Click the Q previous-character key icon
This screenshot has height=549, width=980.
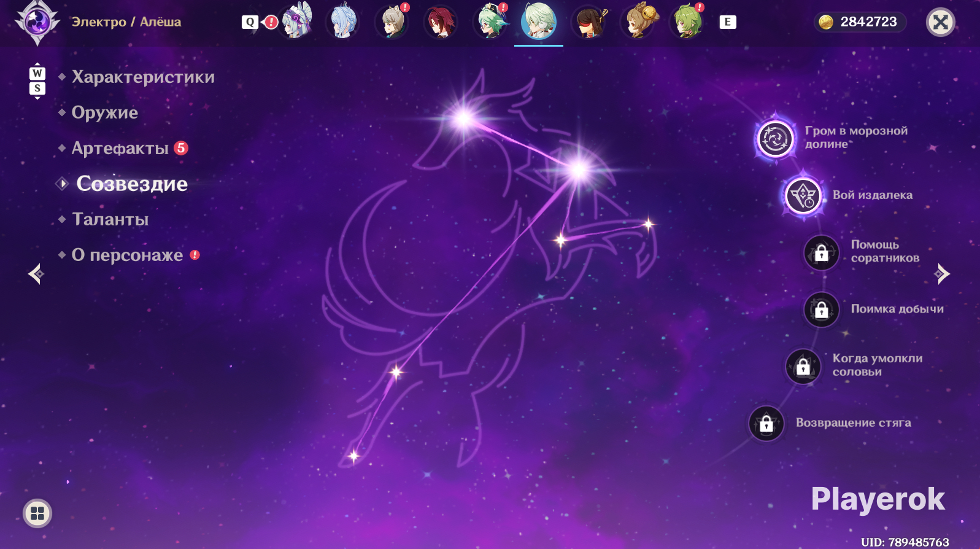[250, 22]
